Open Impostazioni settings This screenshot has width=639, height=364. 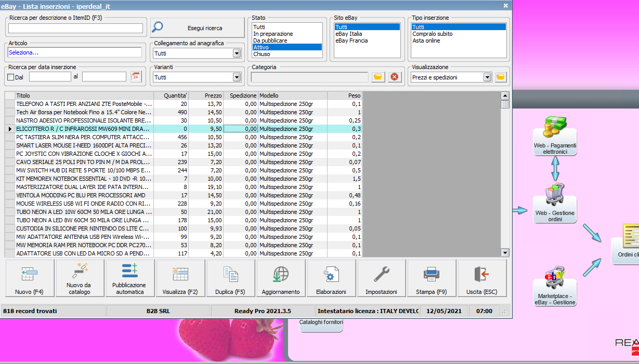(x=381, y=278)
